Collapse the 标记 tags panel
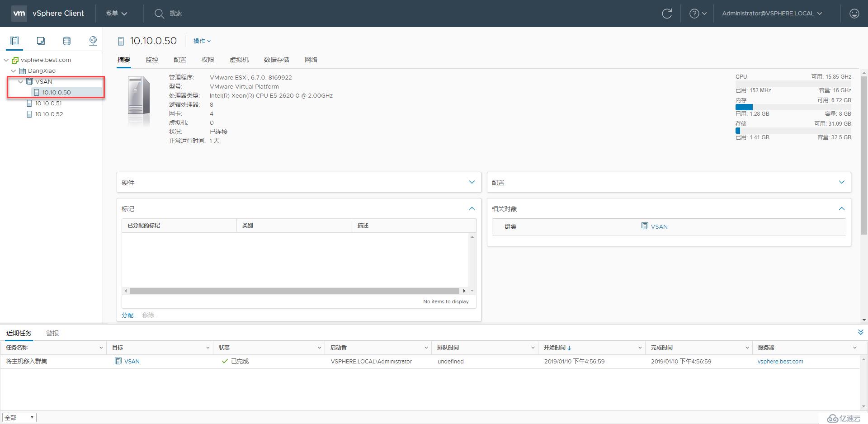The image size is (868, 424). click(472, 208)
